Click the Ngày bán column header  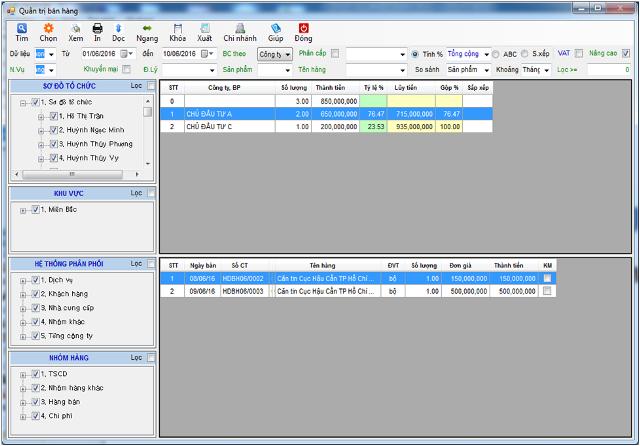click(203, 266)
